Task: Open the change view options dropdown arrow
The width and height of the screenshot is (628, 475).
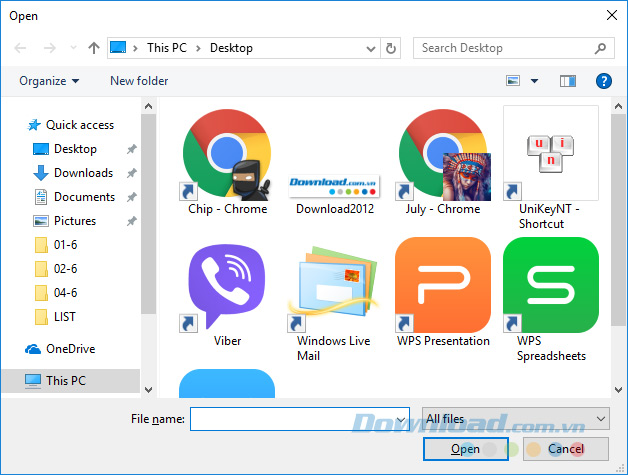Action: (535, 81)
